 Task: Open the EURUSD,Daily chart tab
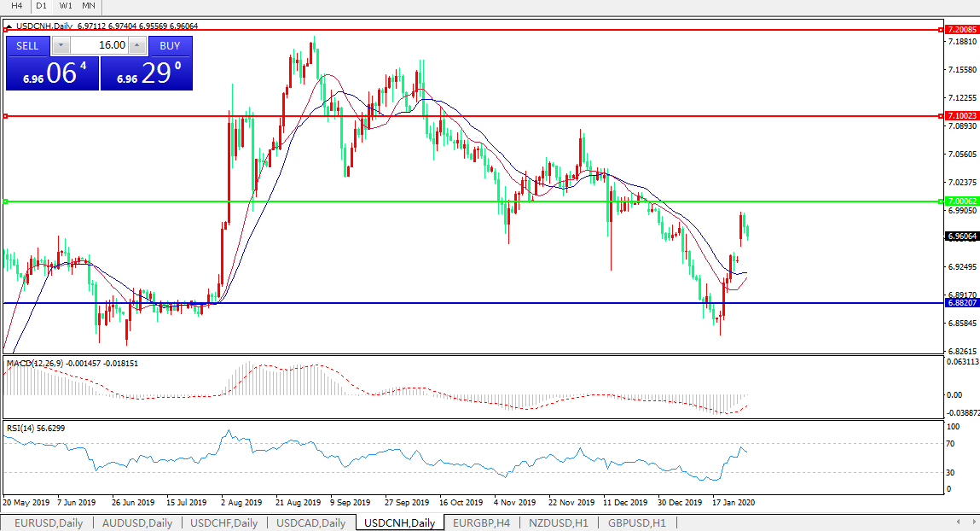pos(49,522)
